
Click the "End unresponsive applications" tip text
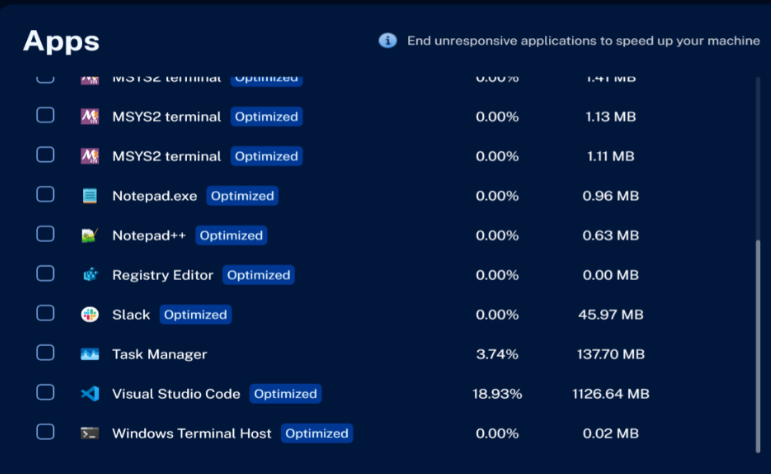pyautogui.click(x=584, y=41)
